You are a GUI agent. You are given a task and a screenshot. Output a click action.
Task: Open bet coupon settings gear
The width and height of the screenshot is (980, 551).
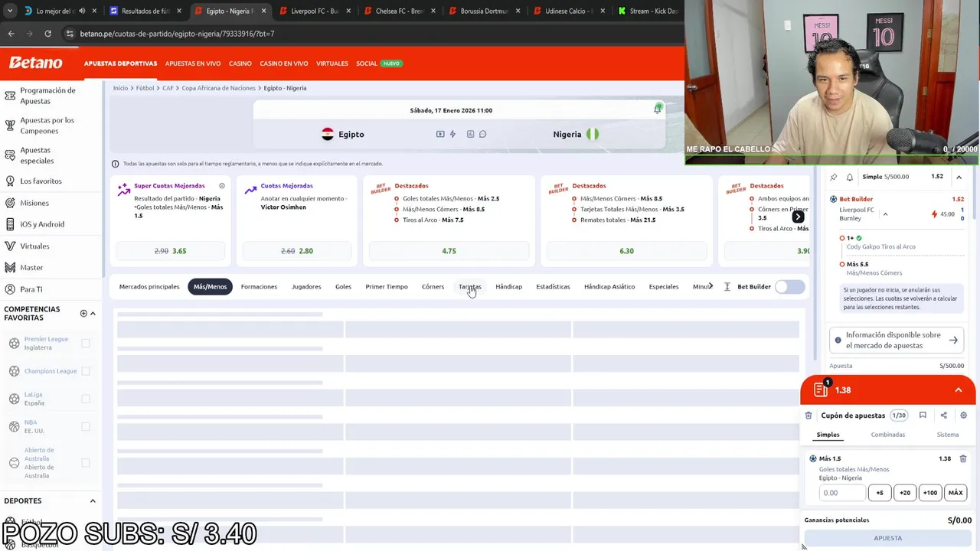pos(963,416)
